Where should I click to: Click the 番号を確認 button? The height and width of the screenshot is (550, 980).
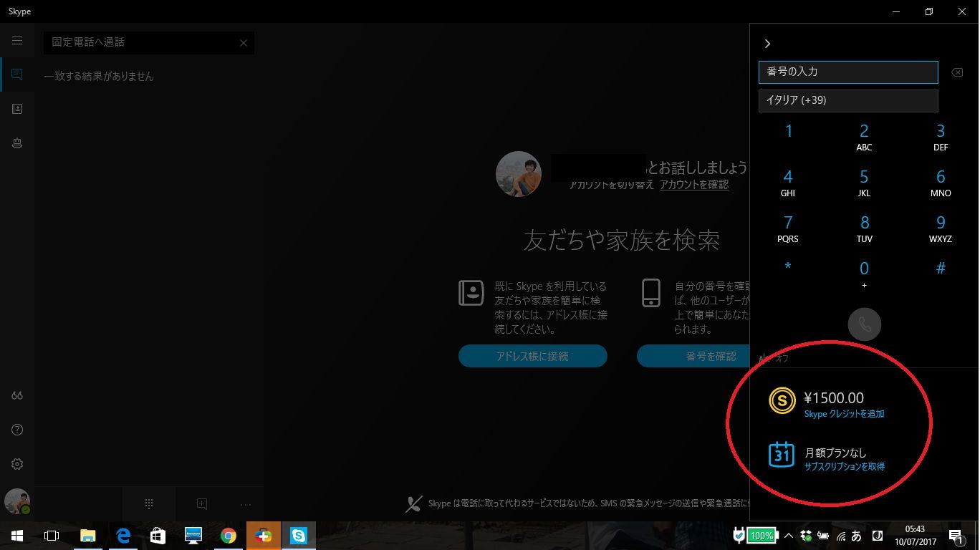(693, 356)
